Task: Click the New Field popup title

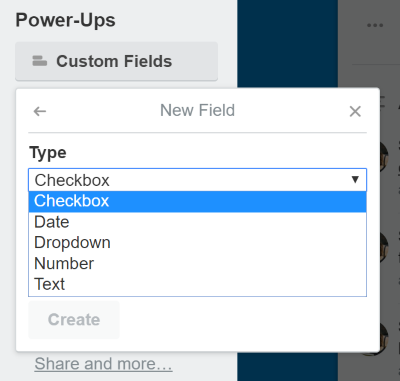Action: click(x=197, y=110)
